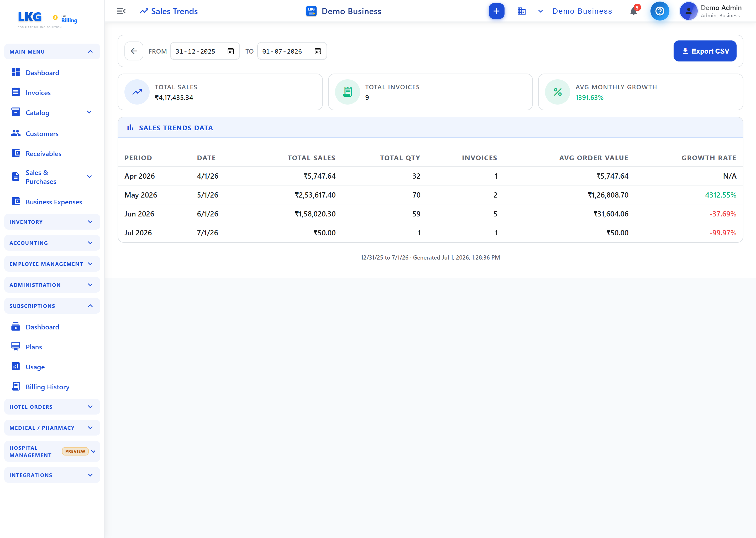Click the Sales & Purchases document icon

point(15,177)
